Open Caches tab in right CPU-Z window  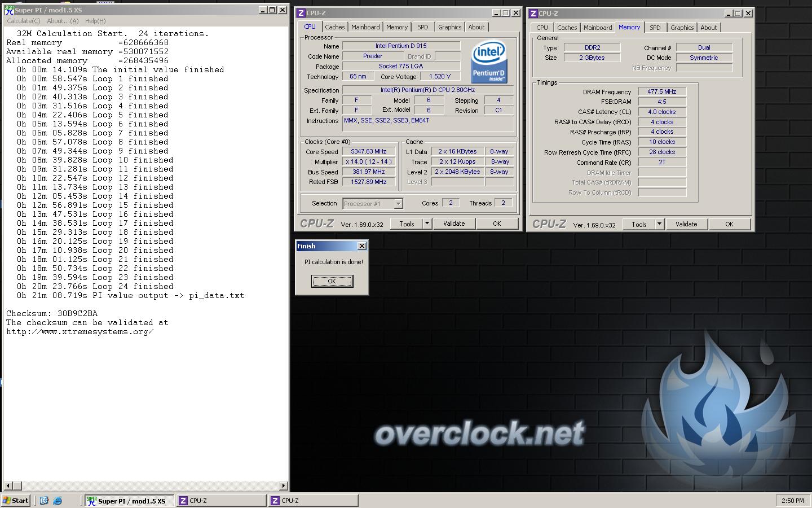[x=567, y=28]
